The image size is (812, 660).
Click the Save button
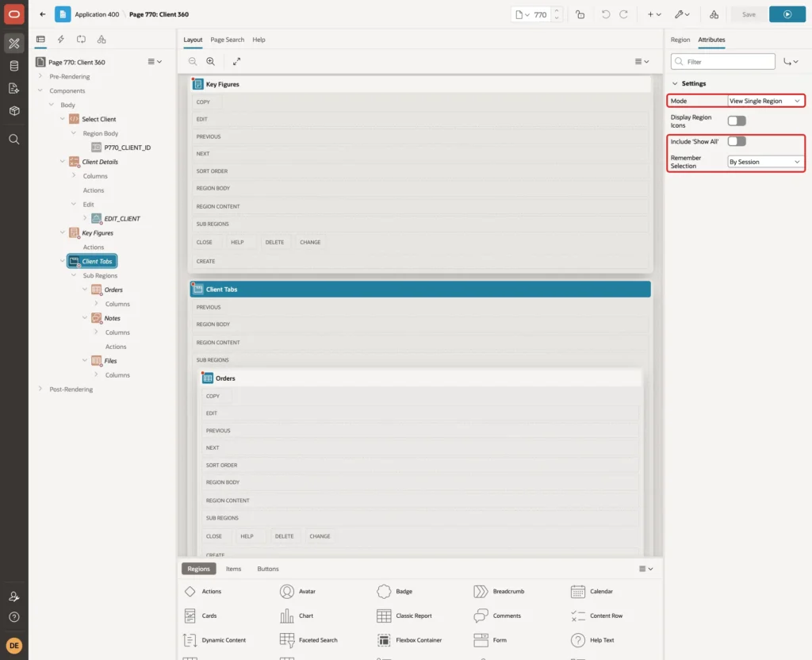coord(749,14)
